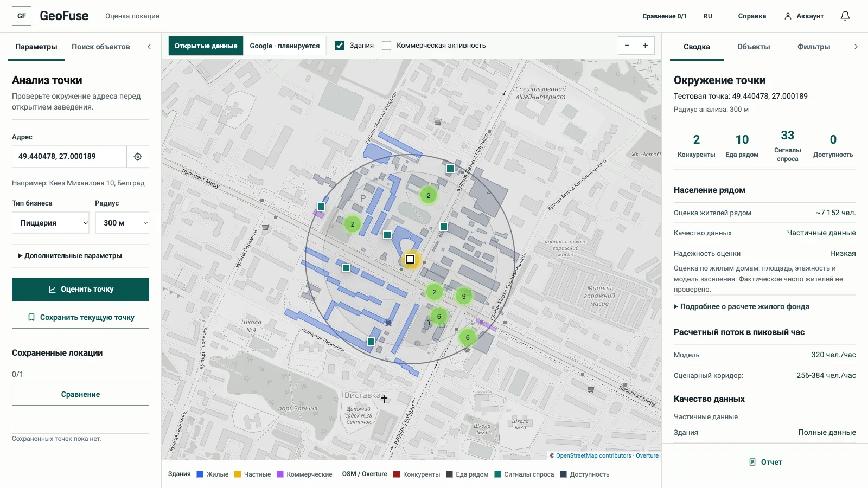Open Сравнение 0/1 in header

pos(665,16)
